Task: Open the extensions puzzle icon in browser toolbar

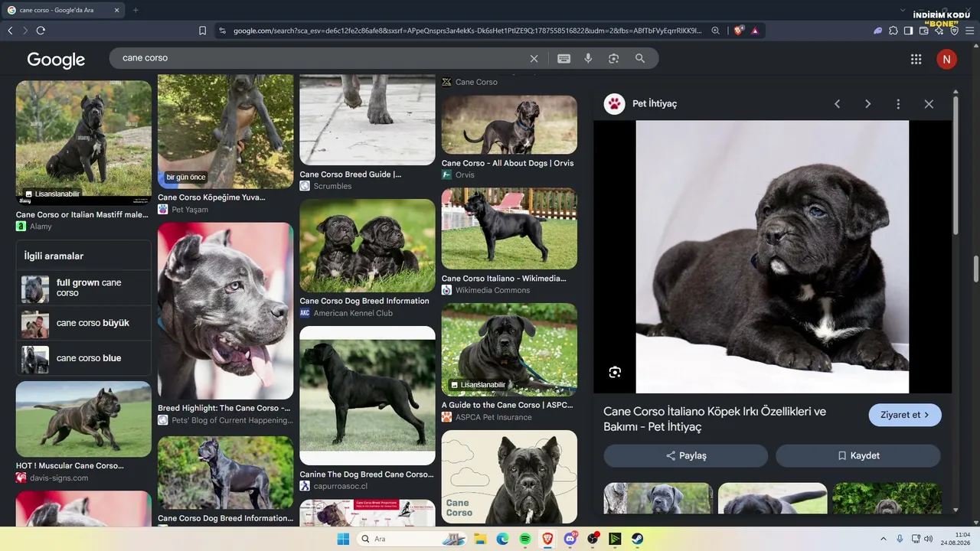Action: coord(893,31)
